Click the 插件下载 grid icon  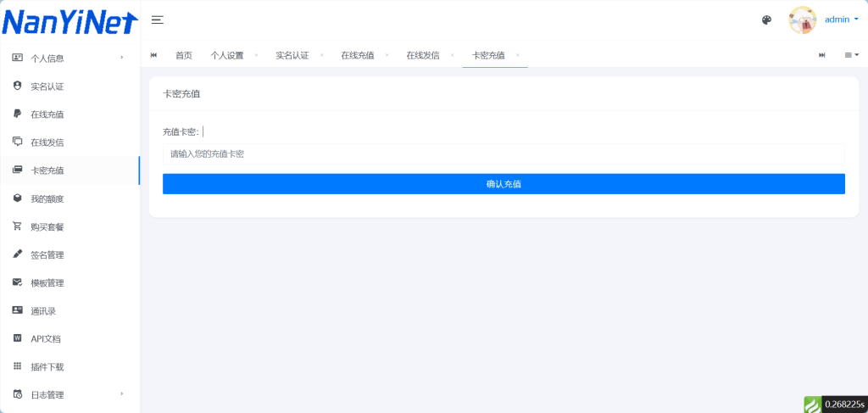(17, 366)
